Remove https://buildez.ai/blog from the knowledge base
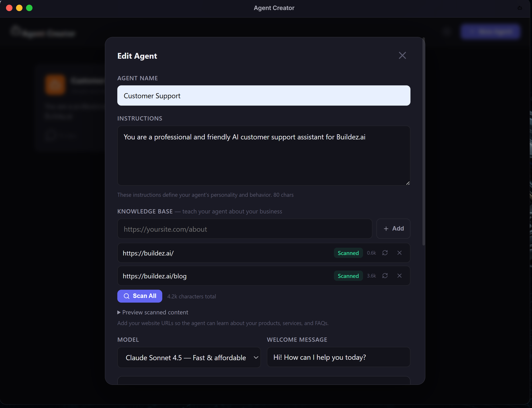The image size is (532, 408). 400,276
